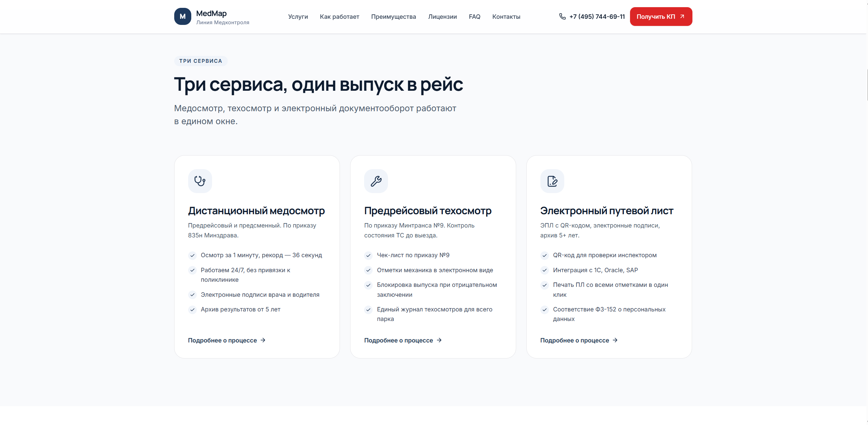The image size is (868, 425).
Task: Click the MedMap logo icon
Action: click(x=182, y=16)
